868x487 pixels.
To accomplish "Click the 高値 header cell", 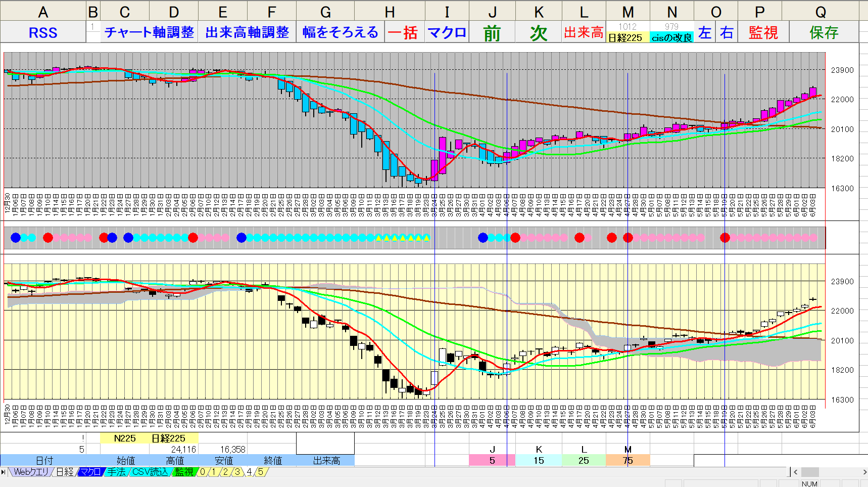I will click(174, 460).
